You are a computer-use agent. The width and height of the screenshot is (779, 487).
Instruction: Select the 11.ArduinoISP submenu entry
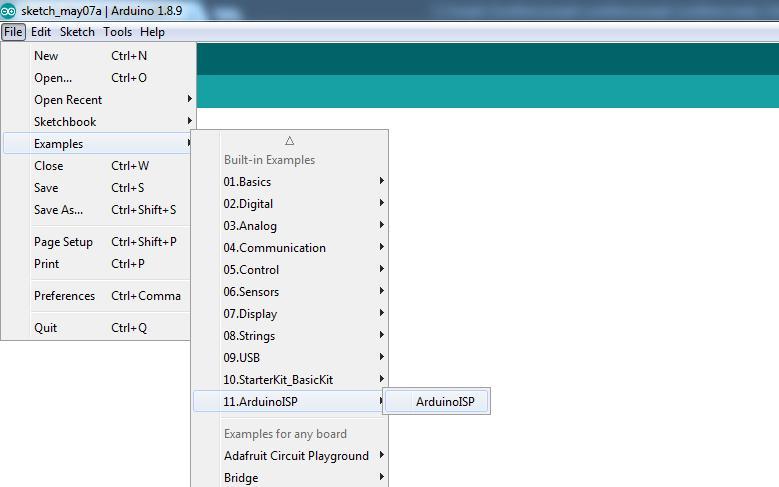(290, 401)
